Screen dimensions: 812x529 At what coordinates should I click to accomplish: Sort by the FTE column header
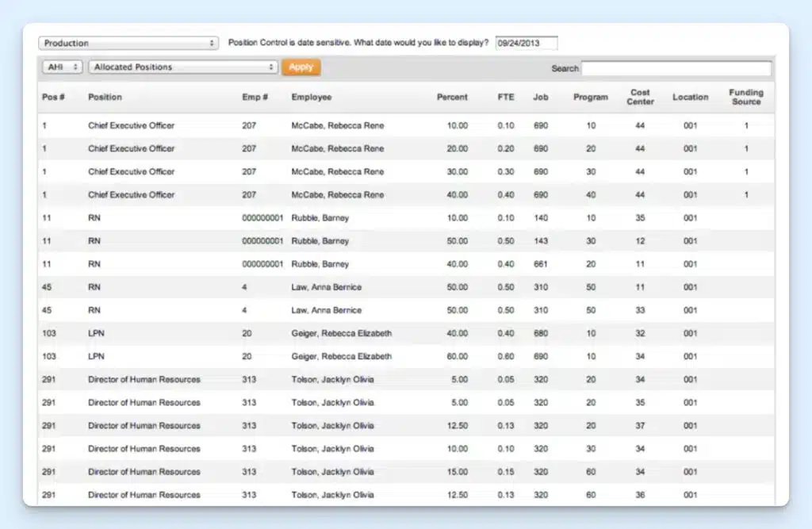(x=506, y=97)
